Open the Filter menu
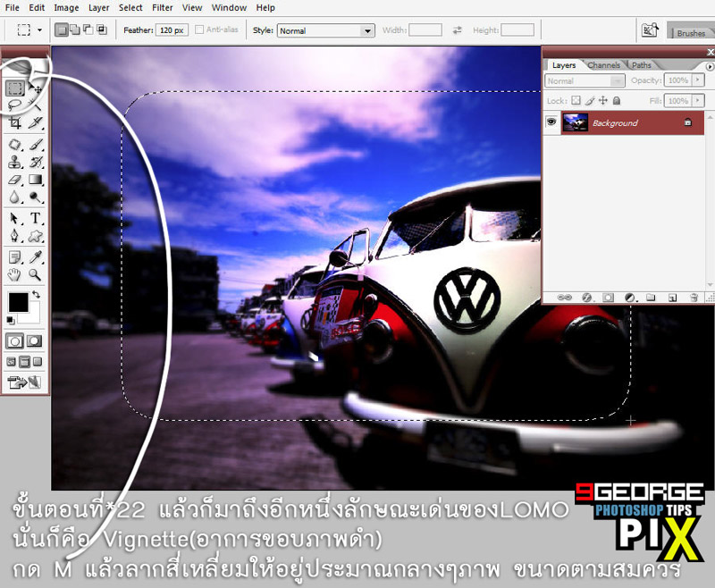 coord(163,8)
